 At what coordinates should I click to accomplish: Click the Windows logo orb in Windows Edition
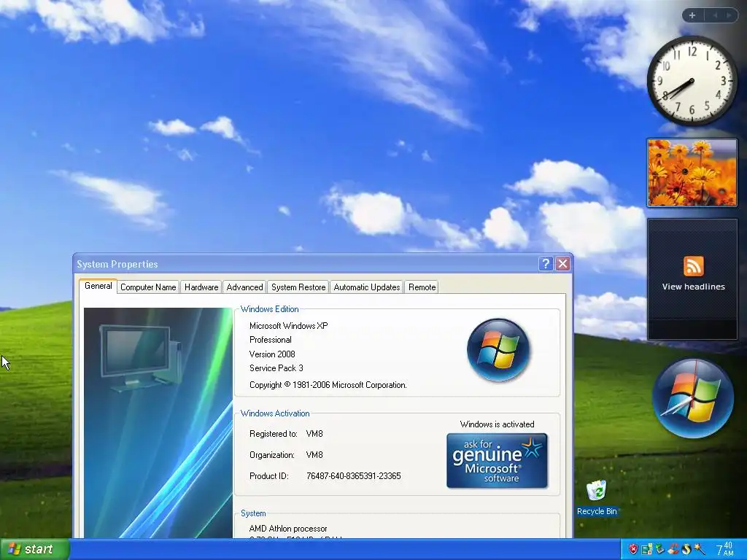coord(498,350)
